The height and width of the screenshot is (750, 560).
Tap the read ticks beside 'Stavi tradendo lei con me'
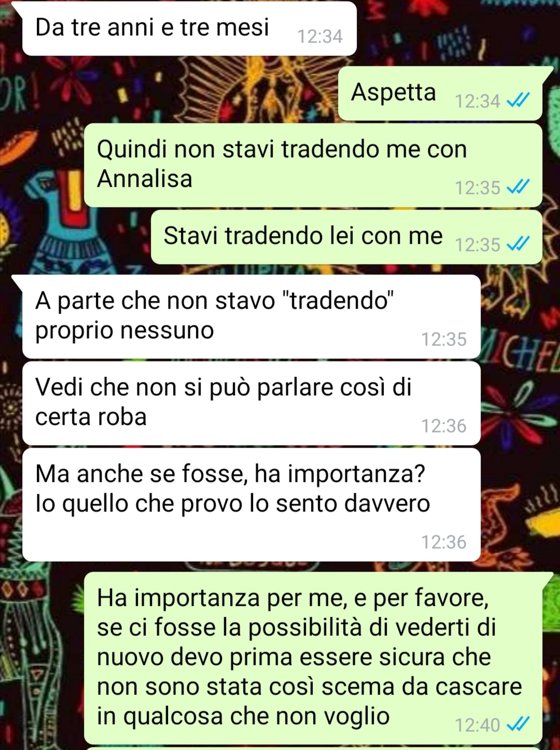pyautogui.click(x=517, y=244)
